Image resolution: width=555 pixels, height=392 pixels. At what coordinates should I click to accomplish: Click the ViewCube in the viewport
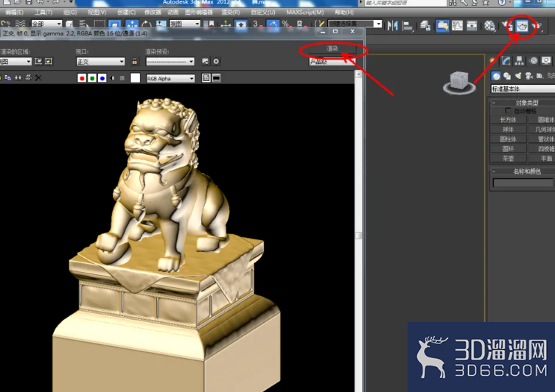[459, 83]
